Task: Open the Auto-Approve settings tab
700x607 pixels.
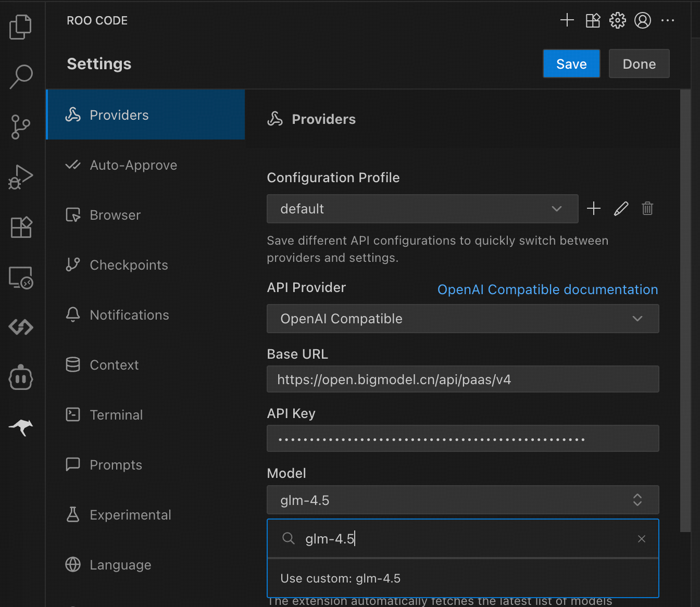Action: click(x=145, y=165)
